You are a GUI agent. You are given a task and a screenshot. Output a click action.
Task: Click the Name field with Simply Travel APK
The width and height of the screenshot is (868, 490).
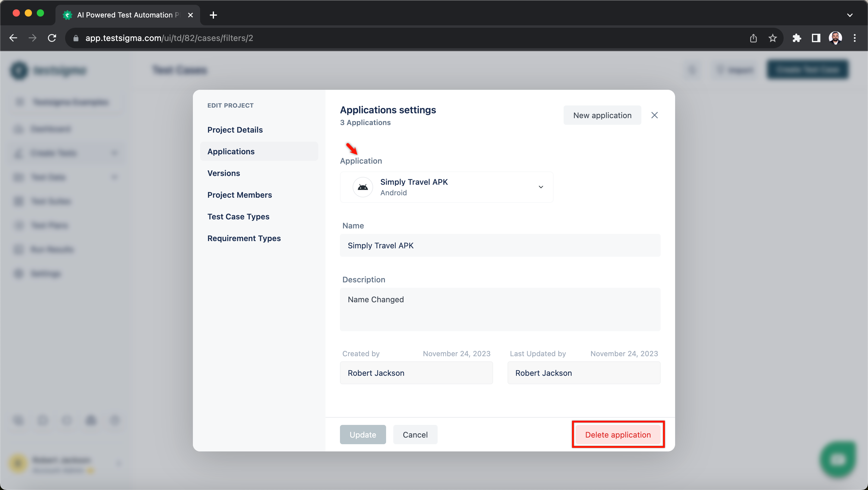pos(500,245)
